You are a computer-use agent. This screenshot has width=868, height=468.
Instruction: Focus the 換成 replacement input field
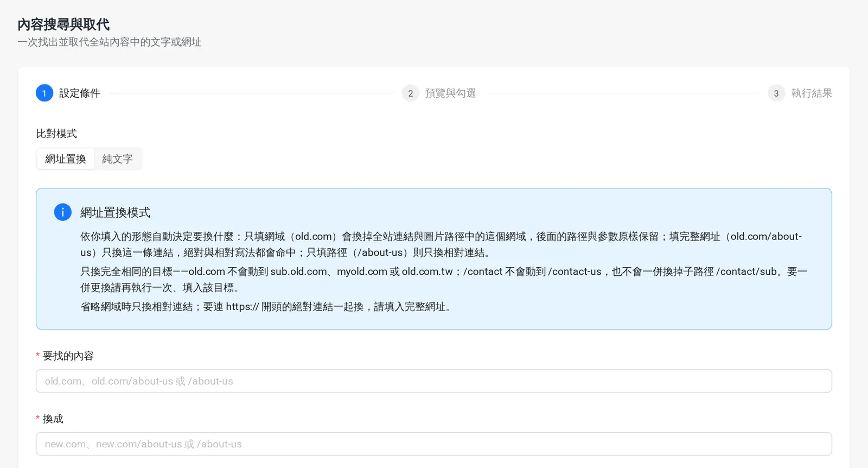pos(434,444)
